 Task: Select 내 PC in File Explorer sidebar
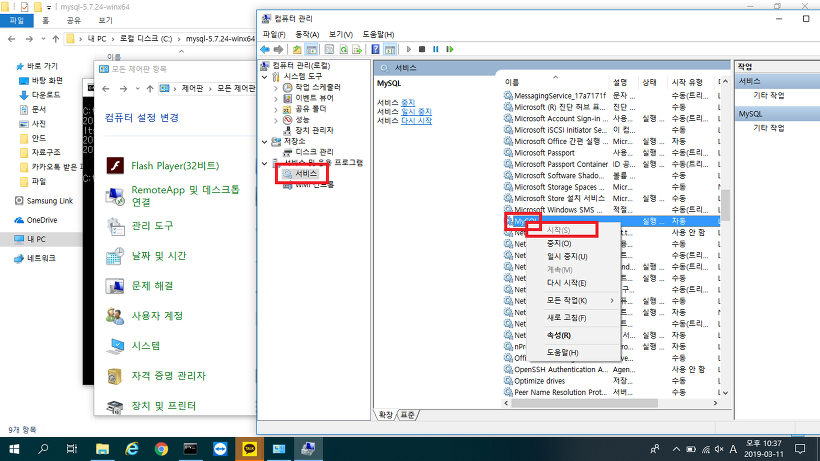point(37,239)
